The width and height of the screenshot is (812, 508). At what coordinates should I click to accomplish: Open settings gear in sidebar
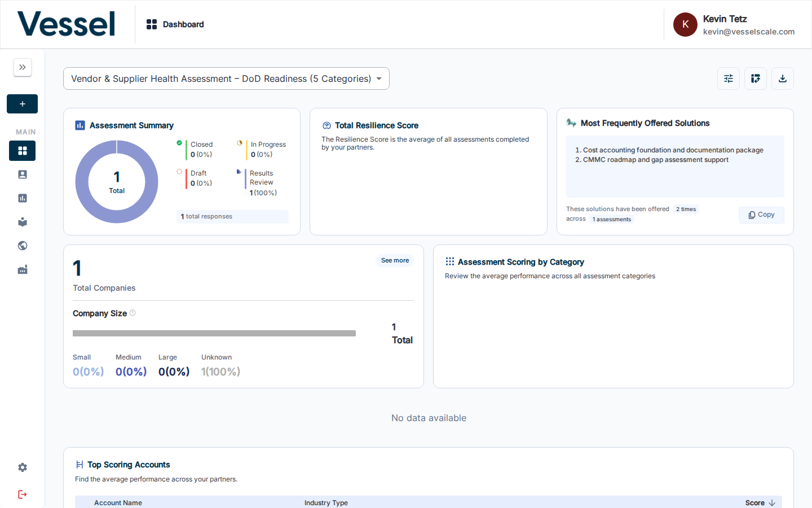[23, 467]
